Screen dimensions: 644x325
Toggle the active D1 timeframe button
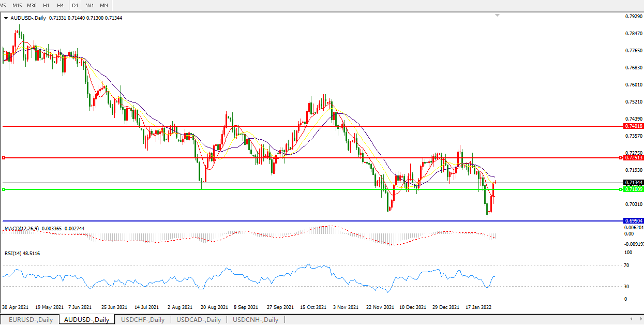pyautogui.click(x=76, y=5)
